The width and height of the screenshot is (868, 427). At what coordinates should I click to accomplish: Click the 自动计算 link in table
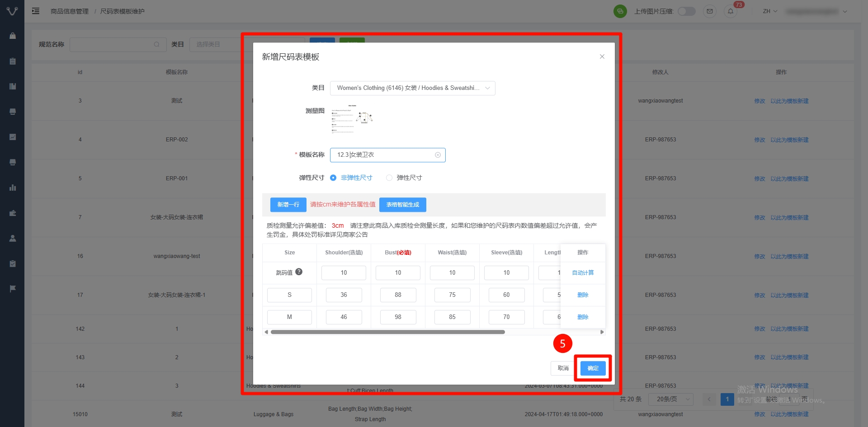[x=583, y=273]
